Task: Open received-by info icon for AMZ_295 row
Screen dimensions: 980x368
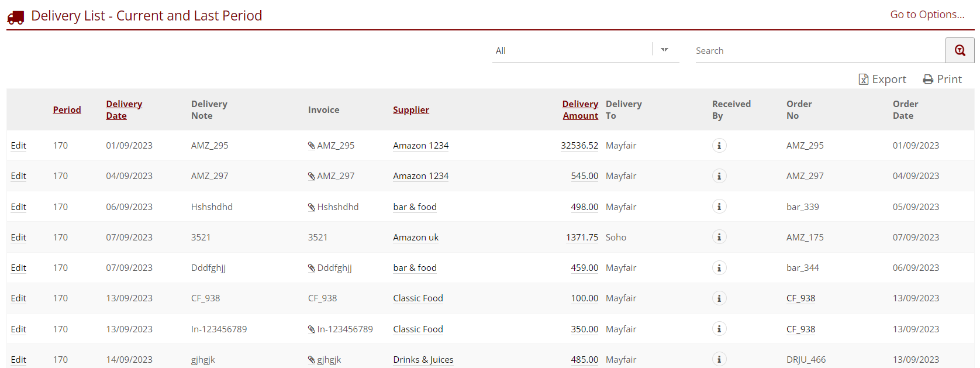Action: tap(719, 146)
